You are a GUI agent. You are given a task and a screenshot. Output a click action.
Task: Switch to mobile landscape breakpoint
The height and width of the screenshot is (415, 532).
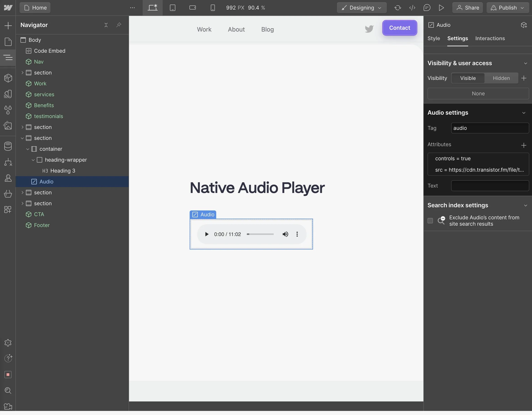(x=193, y=8)
